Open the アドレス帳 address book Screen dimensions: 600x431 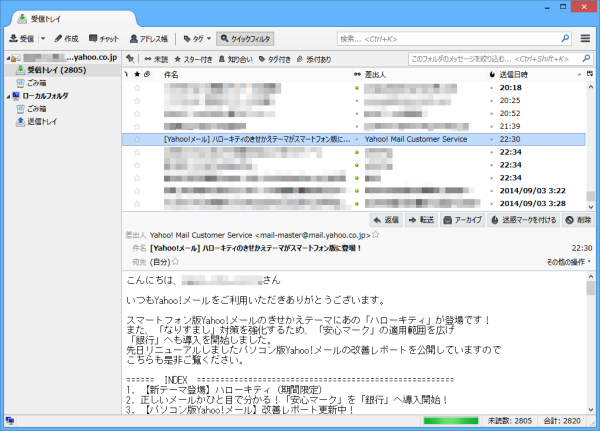click(149, 39)
